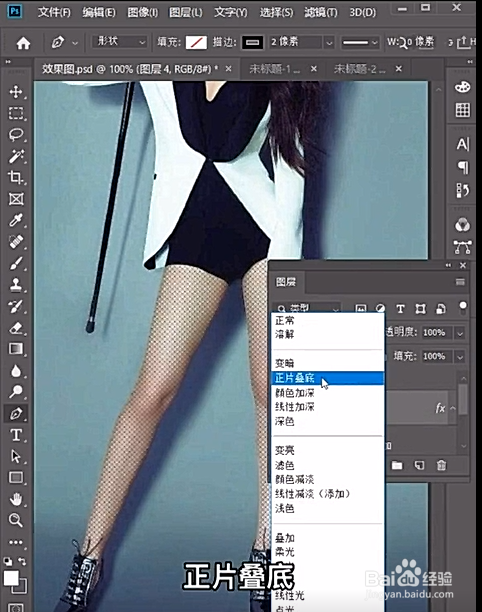Open the 滤镜(T) menu
Image resolution: width=482 pixels, height=612 pixels.
(321, 12)
